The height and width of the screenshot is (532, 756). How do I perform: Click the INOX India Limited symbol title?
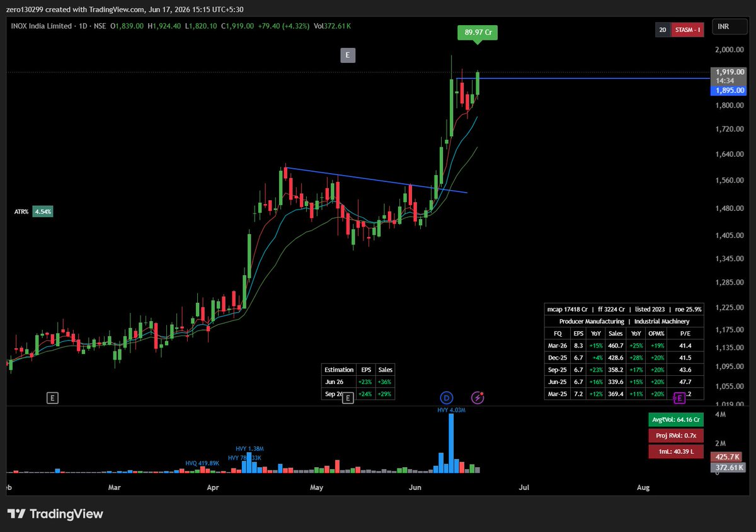point(41,26)
